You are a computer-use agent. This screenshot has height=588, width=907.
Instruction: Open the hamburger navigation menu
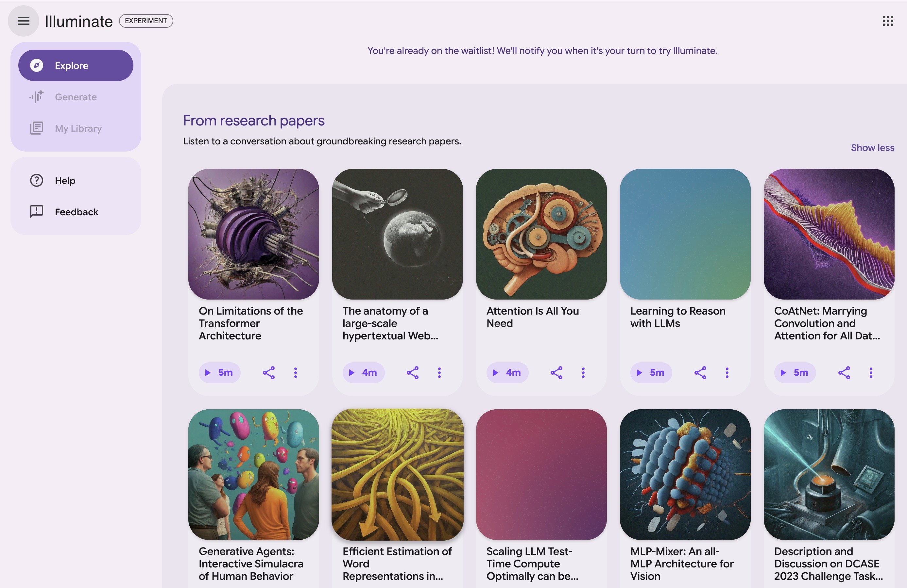coord(23,21)
